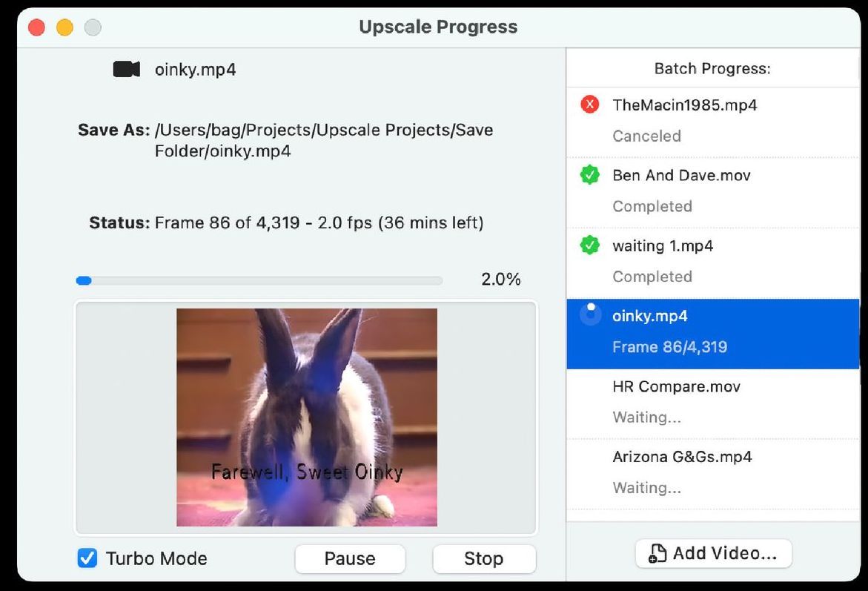Select TheMacin1985.mp4 in the batch list
This screenshot has height=591, width=868.
click(713, 122)
